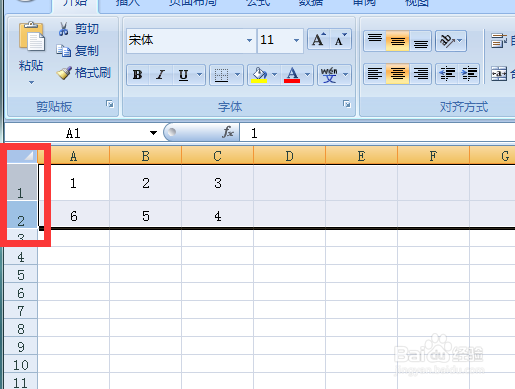
Task: Open the font color dropdown arrow
Action: [308, 75]
